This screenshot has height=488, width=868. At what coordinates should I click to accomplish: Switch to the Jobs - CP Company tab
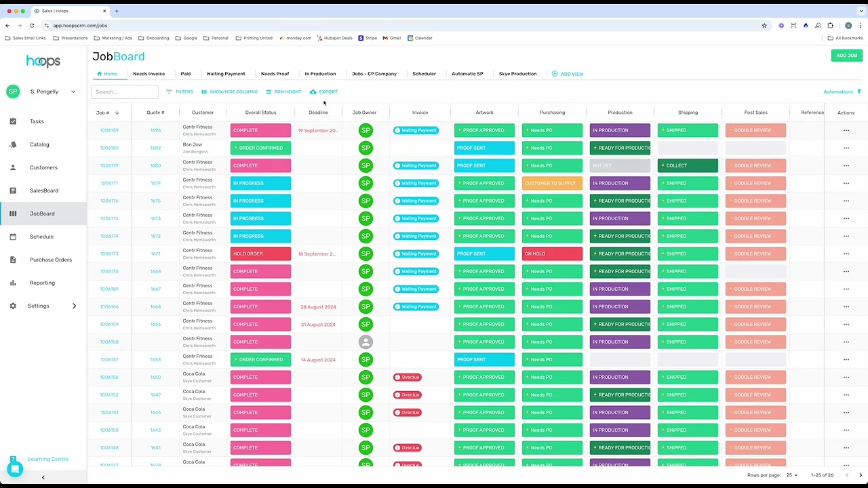[x=374, y=74]
